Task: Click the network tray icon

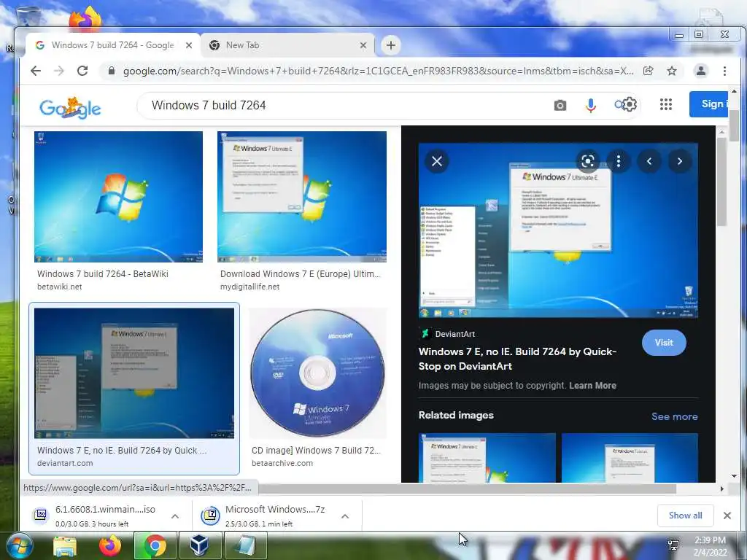Action: pos(673,545)
